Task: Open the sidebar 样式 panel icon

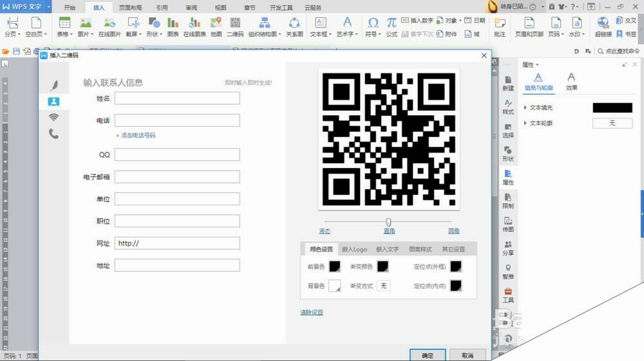Action: (508, 107)
